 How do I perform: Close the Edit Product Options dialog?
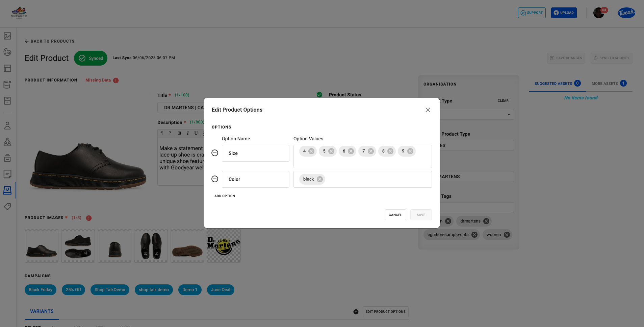(428, 110)
